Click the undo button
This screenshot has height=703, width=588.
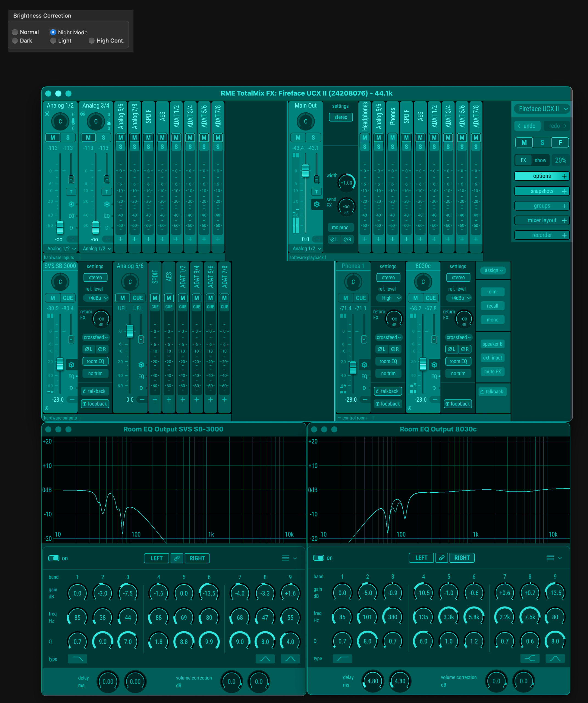[x=527, y=126]
